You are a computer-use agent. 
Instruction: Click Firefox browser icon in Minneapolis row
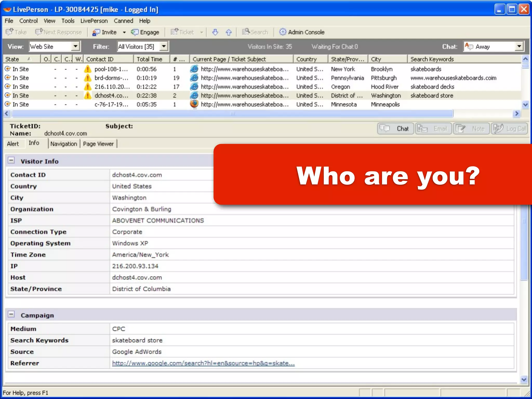194,104
